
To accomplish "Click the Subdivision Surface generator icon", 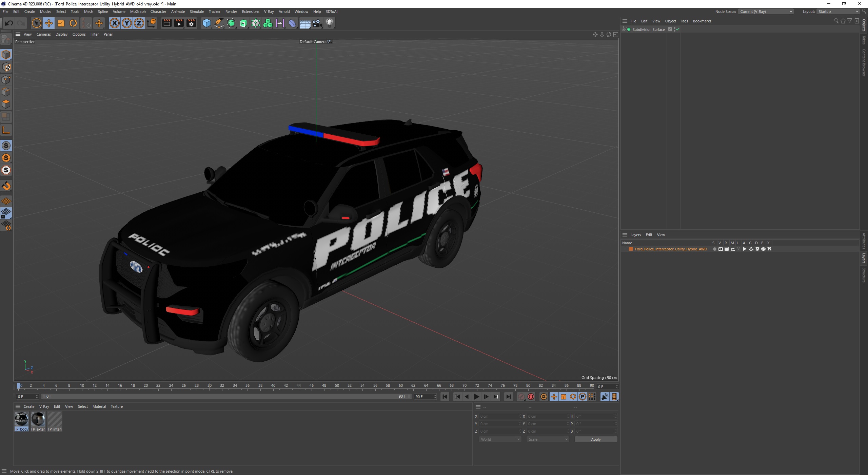I will click(231, 23).
